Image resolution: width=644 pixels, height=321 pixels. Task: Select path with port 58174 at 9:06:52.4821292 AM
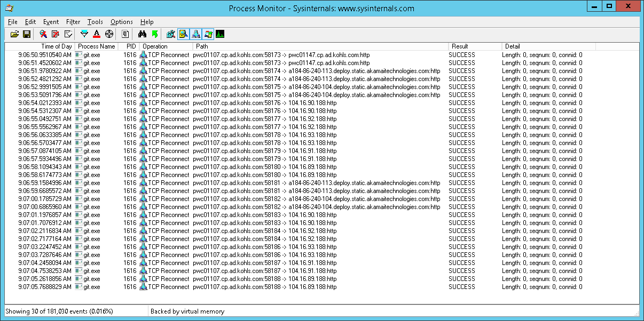pos(317,79)
